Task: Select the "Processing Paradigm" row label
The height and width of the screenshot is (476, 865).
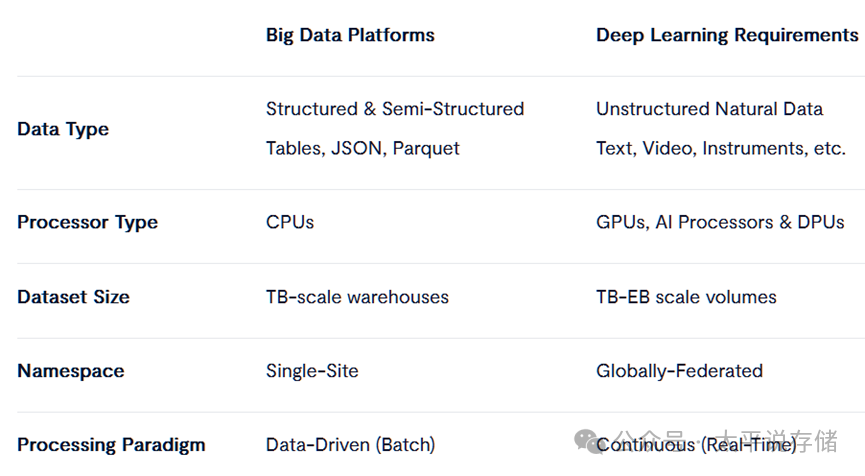Action: pos(111,445)
